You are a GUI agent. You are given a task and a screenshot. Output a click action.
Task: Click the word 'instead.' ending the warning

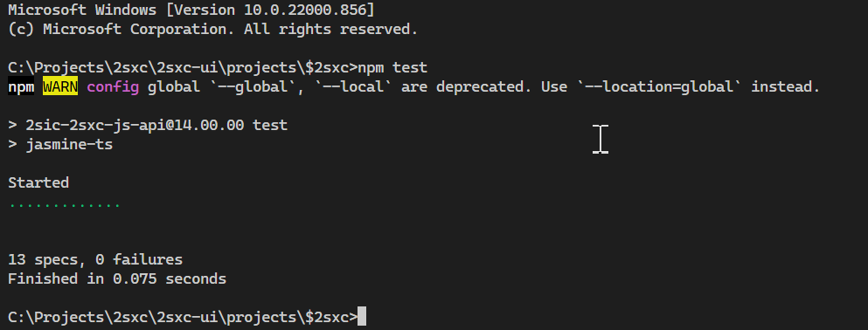[785, 86]
